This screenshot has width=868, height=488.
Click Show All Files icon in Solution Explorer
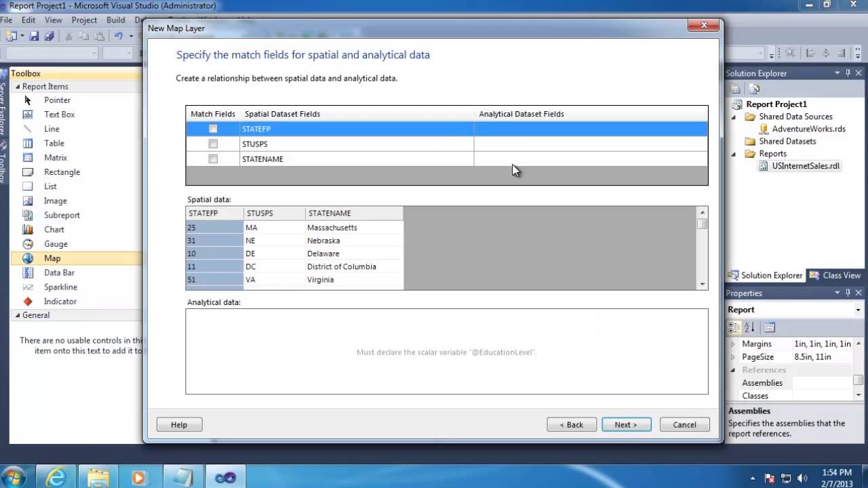point(754,89)
